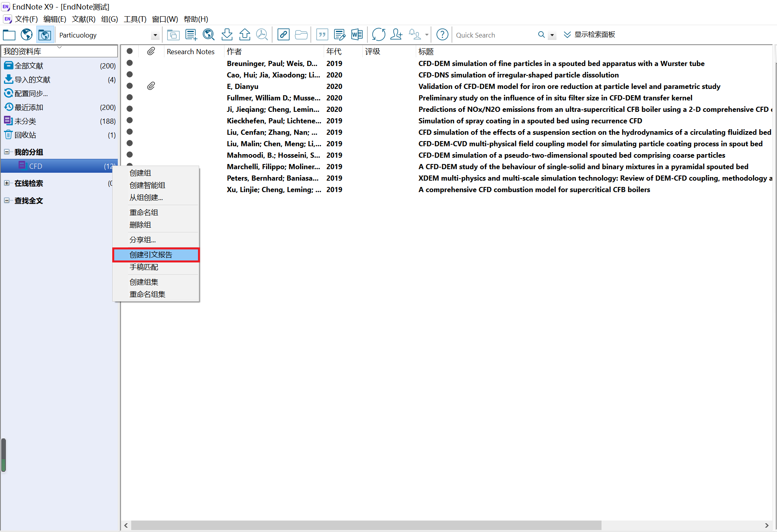Click the share library person-plus icon
This screenshot has height=532, width=777.
coord(396,35)
